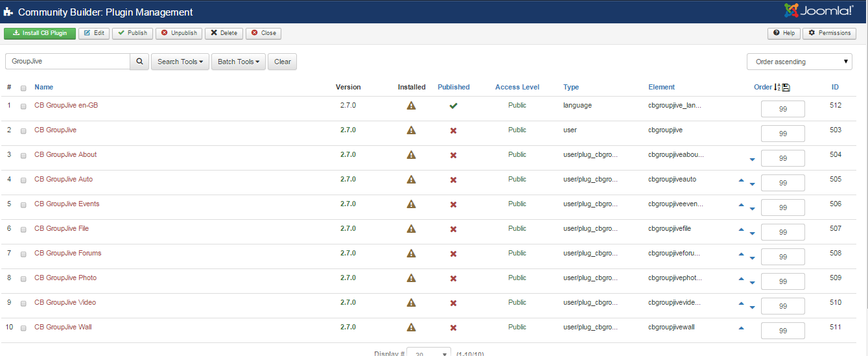Click the Delete toolbar button
This screenshot has height=356, width=868.
coord(224,33)
